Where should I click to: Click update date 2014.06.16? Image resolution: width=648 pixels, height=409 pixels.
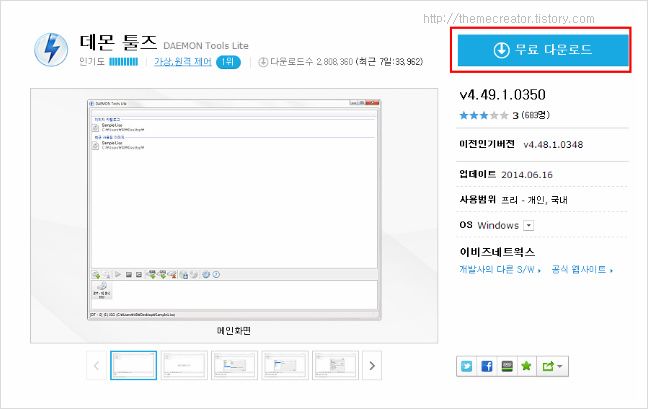[x=527, y=175]
